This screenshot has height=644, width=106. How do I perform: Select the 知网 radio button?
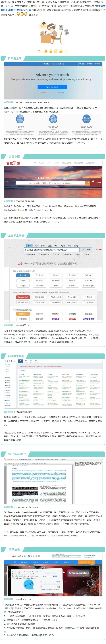click(x=76, y=254)
